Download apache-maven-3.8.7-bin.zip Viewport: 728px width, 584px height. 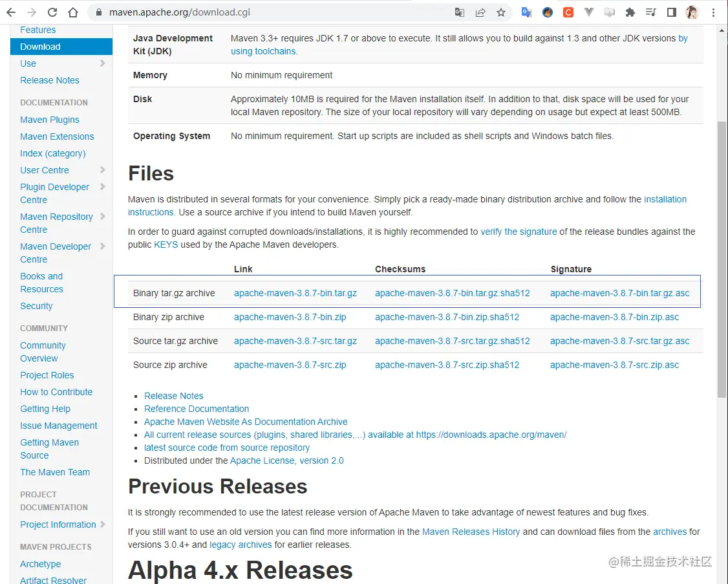(290, 317)
